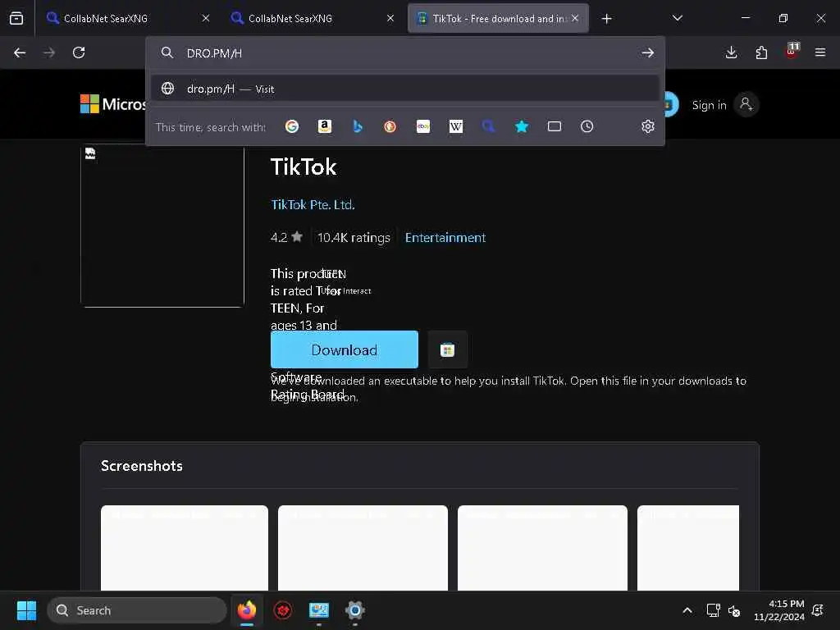Search with Amazon engine icon
This screenshot has height=630, width=840.
325,126
